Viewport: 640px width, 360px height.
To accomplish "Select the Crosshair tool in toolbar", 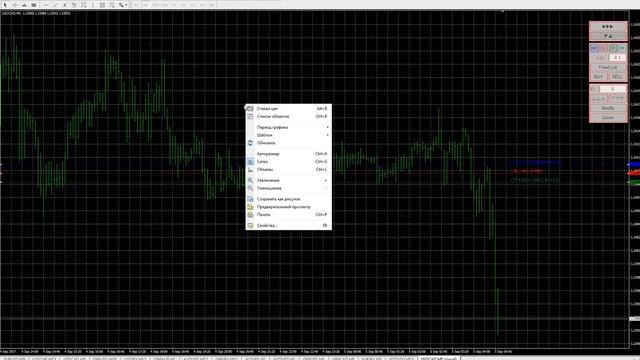I will coord(15,5).
